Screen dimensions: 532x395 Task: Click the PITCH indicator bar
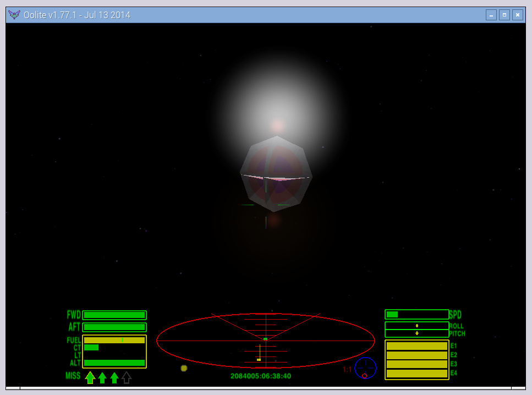[416, 333]
